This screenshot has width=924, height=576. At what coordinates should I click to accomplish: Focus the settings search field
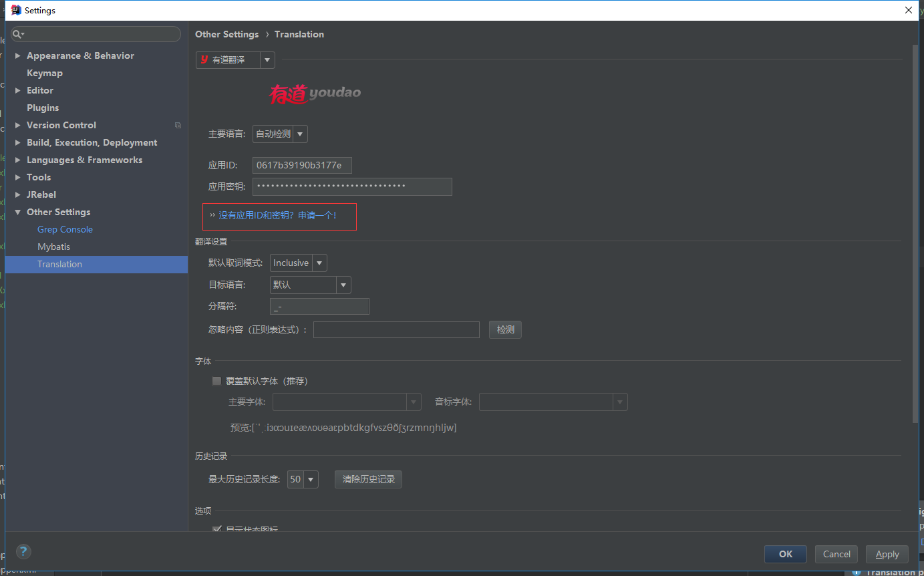[96, 34]
